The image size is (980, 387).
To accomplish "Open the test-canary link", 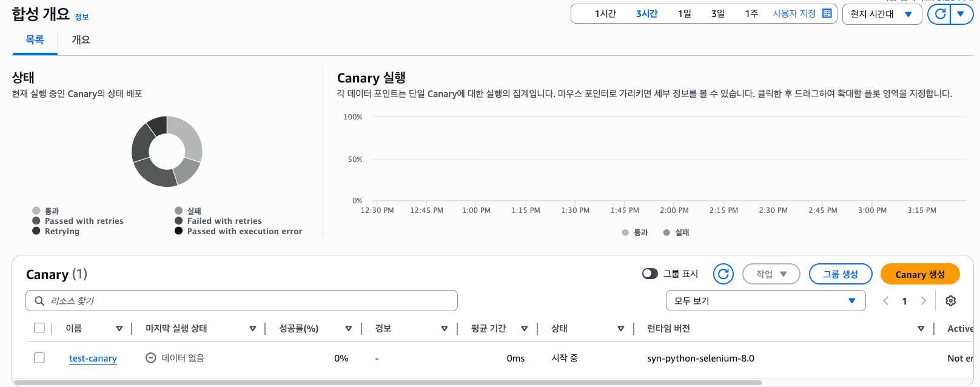I will [93, 358].
